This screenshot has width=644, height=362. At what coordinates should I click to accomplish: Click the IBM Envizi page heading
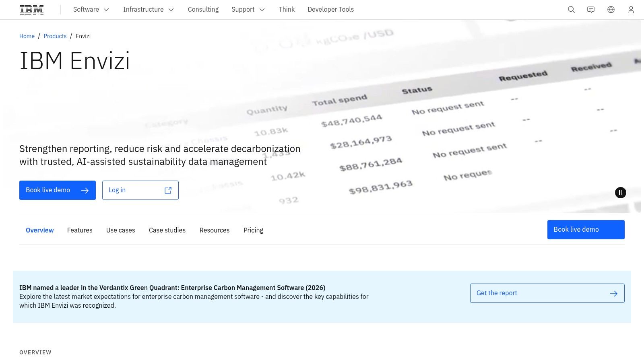pos(75,61)
